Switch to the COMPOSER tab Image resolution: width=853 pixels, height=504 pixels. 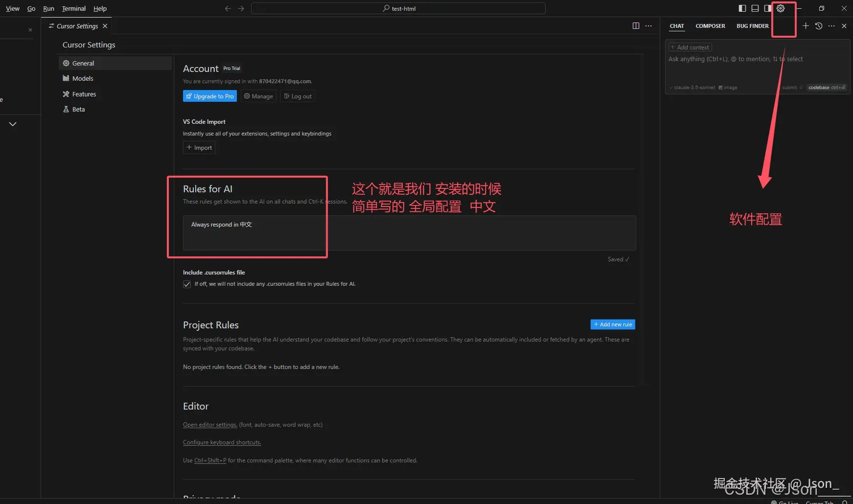tap(710, 26)
